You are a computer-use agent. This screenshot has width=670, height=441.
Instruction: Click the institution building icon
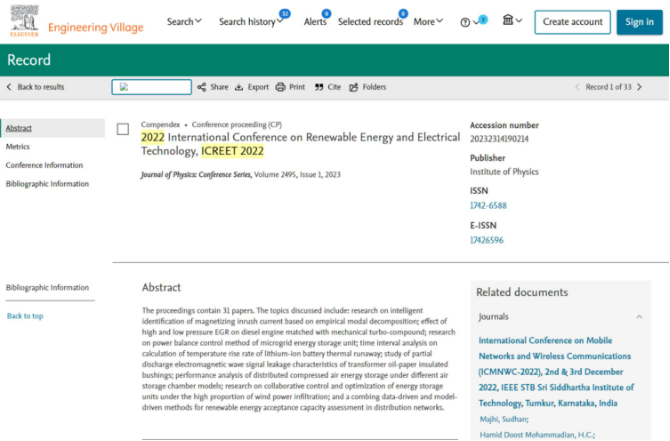[508, 20]
